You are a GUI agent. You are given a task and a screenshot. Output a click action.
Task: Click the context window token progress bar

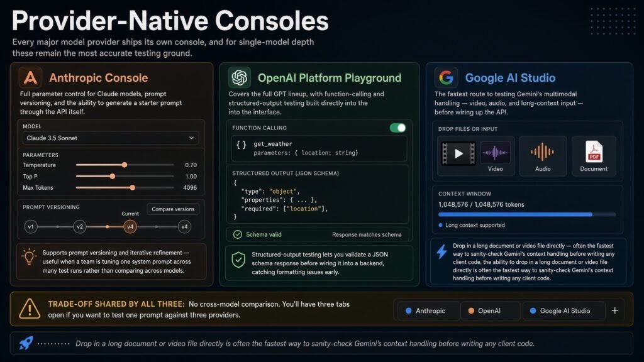(x=527, y=214)
